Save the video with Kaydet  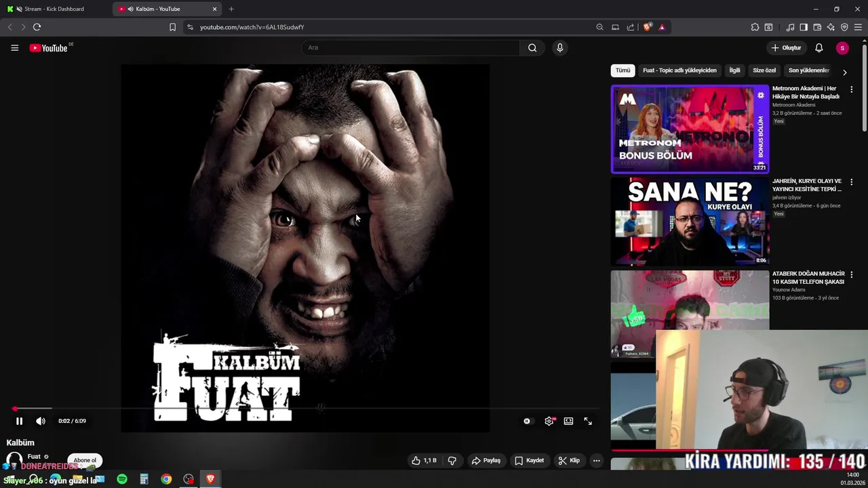[529, 461]
